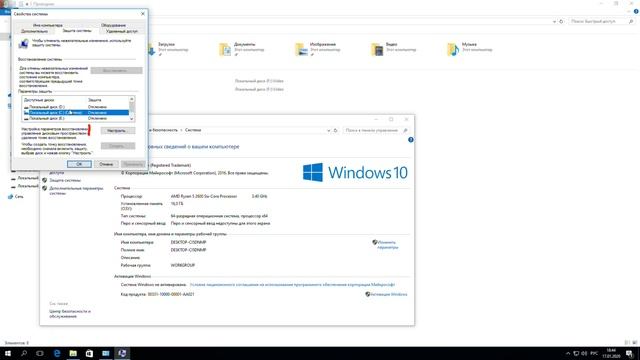Refresh the System window address bar

[x=336, y=130]
